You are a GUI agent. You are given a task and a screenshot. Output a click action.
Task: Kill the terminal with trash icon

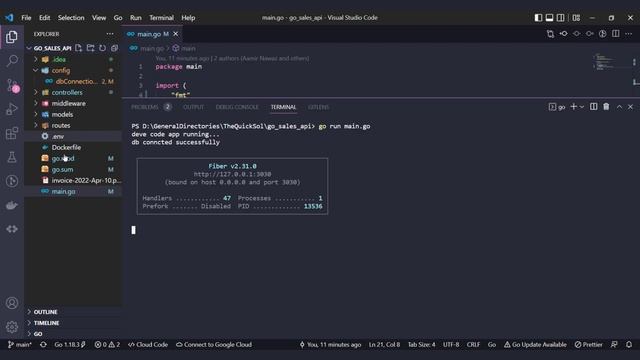[606, 107]
